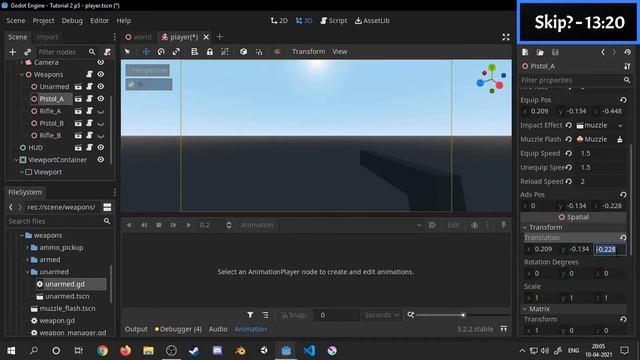Toggle visibility of the Unarmed node
The image size is (640, 360).
[x=100, y=87]
